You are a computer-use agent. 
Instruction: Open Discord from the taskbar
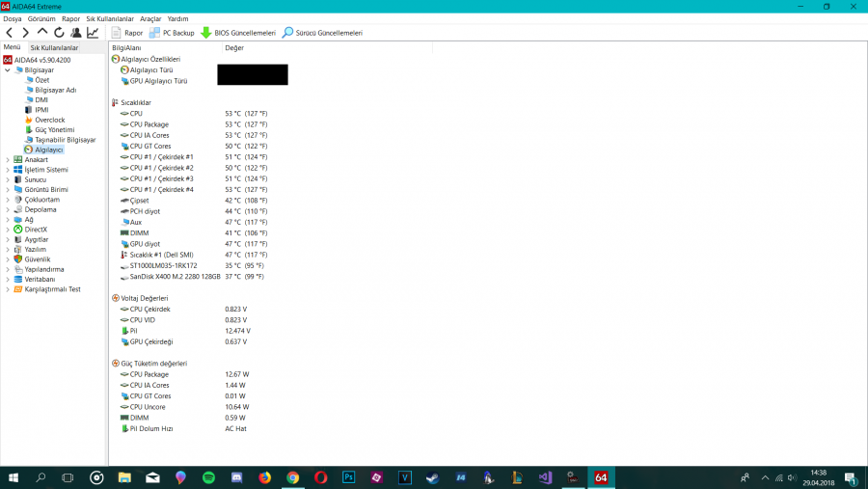pos(237,478)
